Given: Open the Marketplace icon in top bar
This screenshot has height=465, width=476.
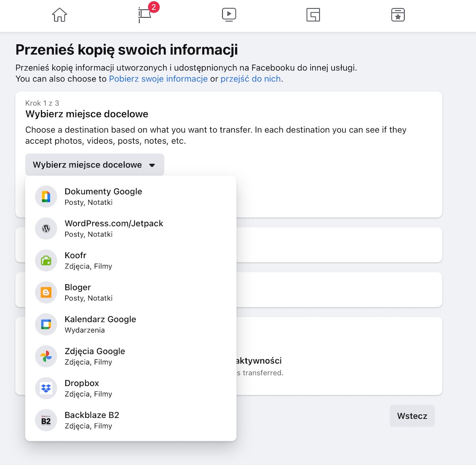Looking at the screenshot, I should 313,15.
